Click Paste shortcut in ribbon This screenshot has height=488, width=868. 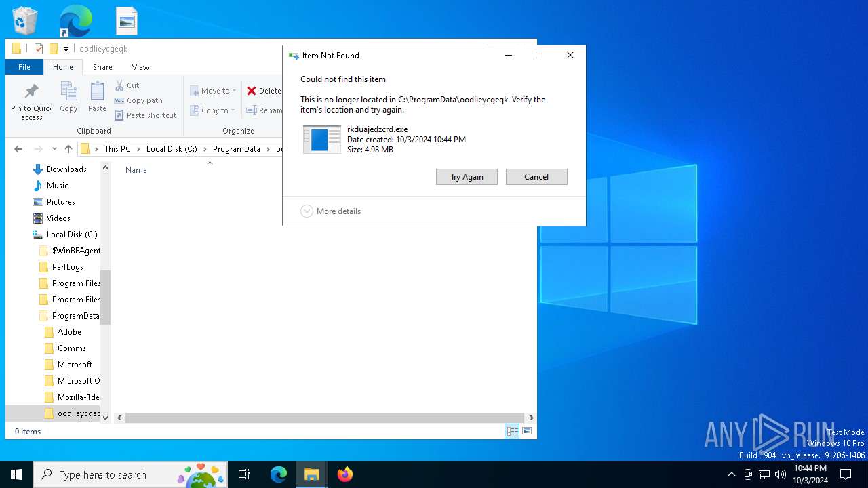146,115
